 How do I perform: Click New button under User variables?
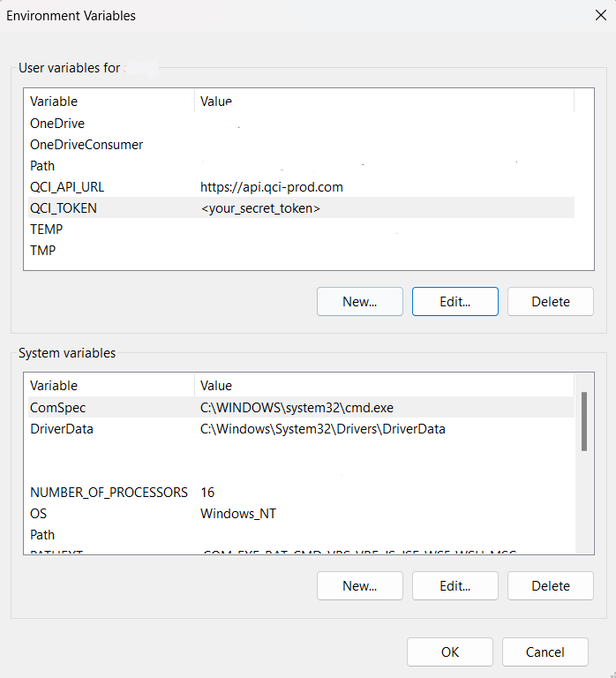click(x=360, y=301)
